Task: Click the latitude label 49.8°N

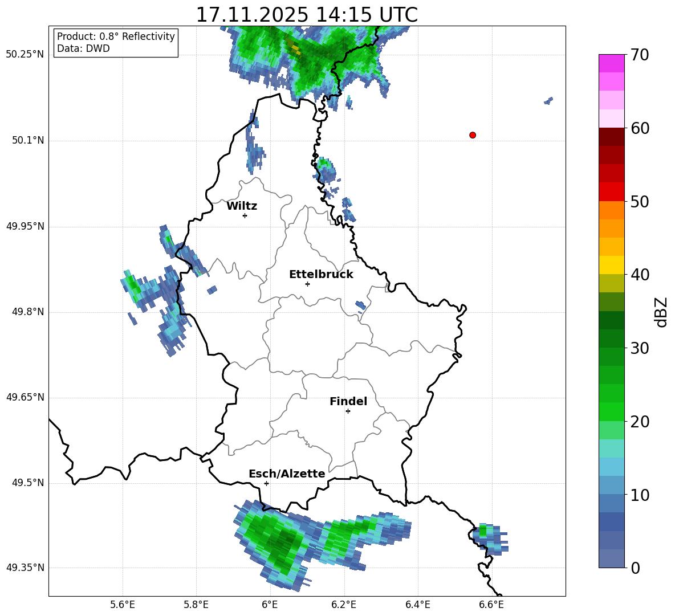Action: (28, 312)
